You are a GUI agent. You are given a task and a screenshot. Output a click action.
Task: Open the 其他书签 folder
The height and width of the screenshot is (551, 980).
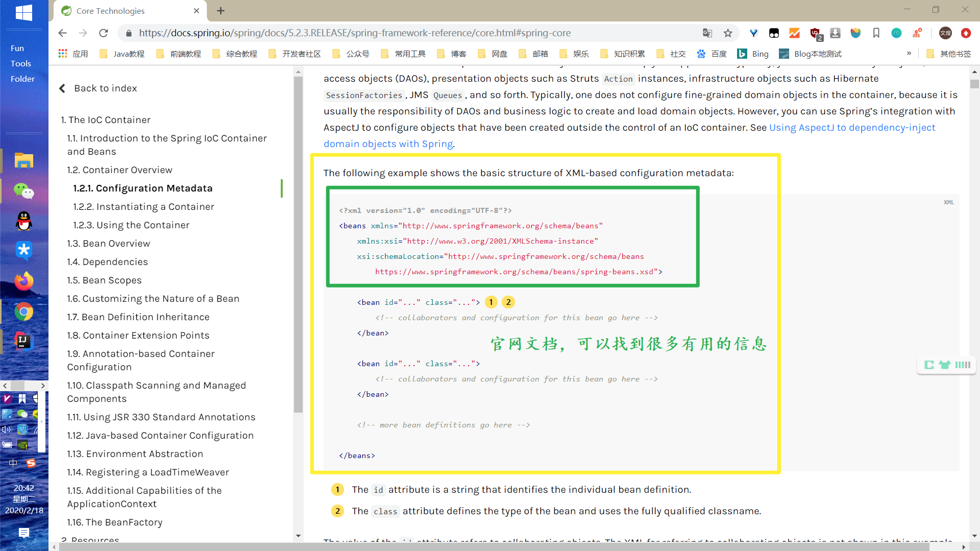pos(949,54)
